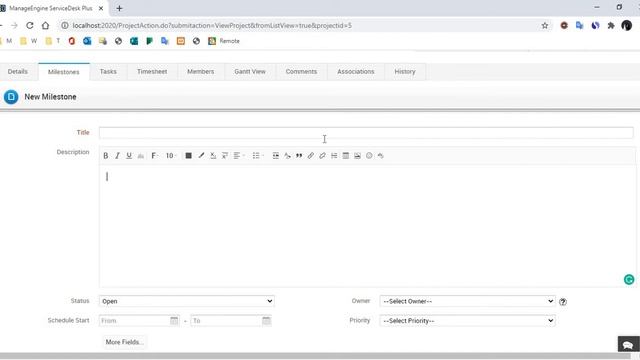This screenshot has height=360, width=640.
Task: Select the Milestones tab
Action: (x=64, y=72)
